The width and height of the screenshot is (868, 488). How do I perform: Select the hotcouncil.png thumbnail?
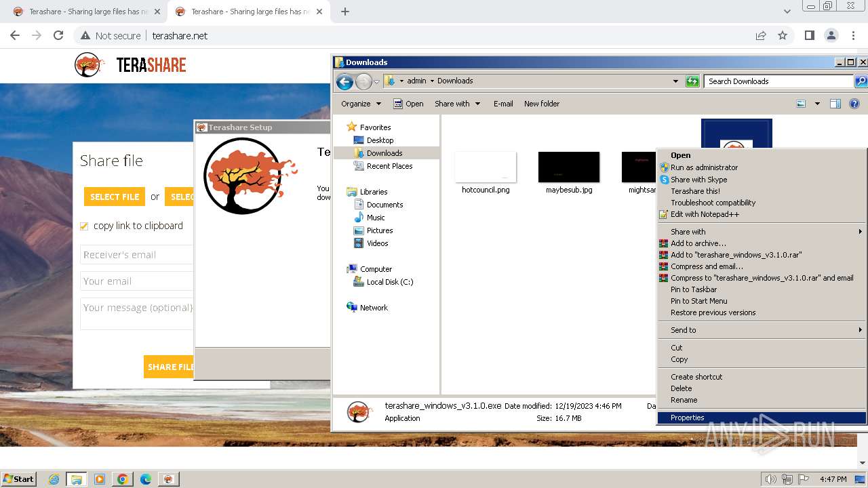pyautogui.click(x=486, y=167)
